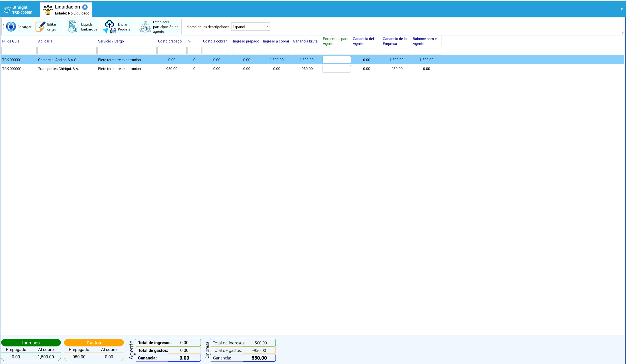Viewport: 626px width, 364px height.
Task: Click the Recargar button label
Action: coord(24,27)
